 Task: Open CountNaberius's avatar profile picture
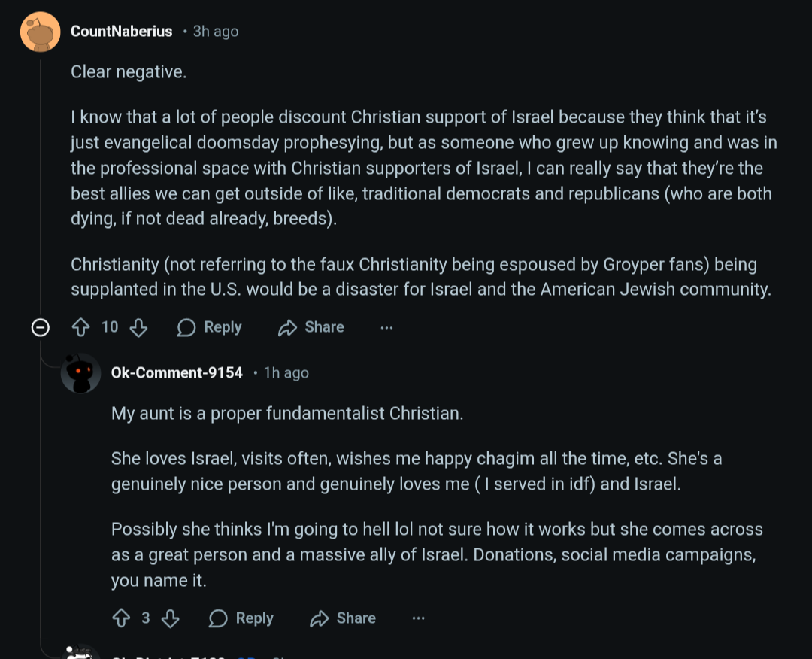point(41,32)
